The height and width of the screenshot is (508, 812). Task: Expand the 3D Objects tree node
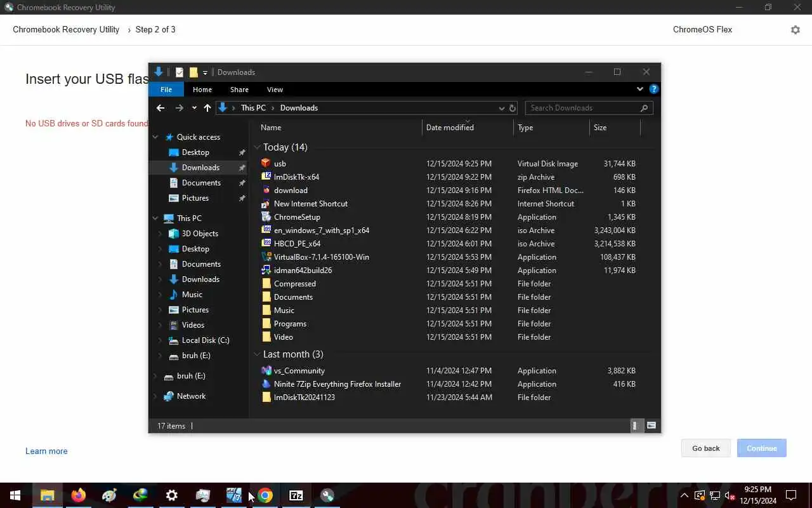160,234
